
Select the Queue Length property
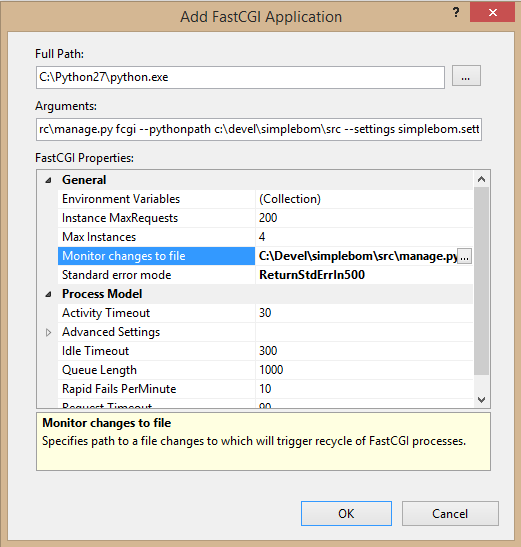click(156, 370)
